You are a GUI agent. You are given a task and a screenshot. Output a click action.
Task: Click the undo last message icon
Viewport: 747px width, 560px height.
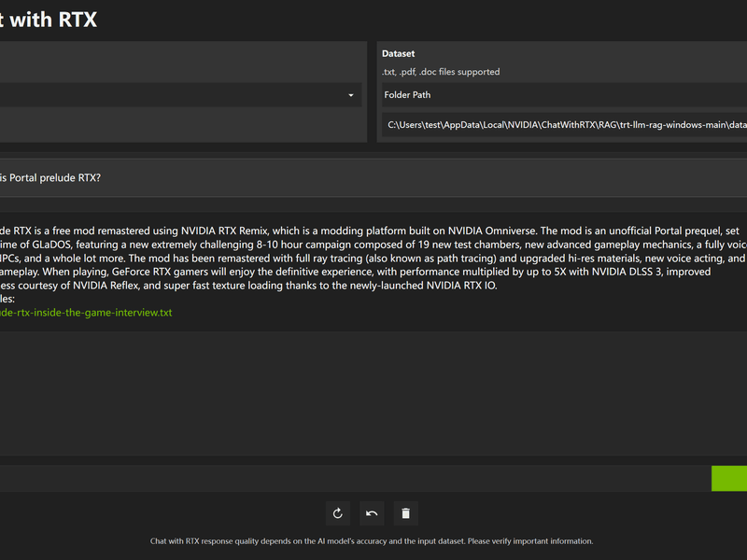pyautogui.click(x=372, y=513)
